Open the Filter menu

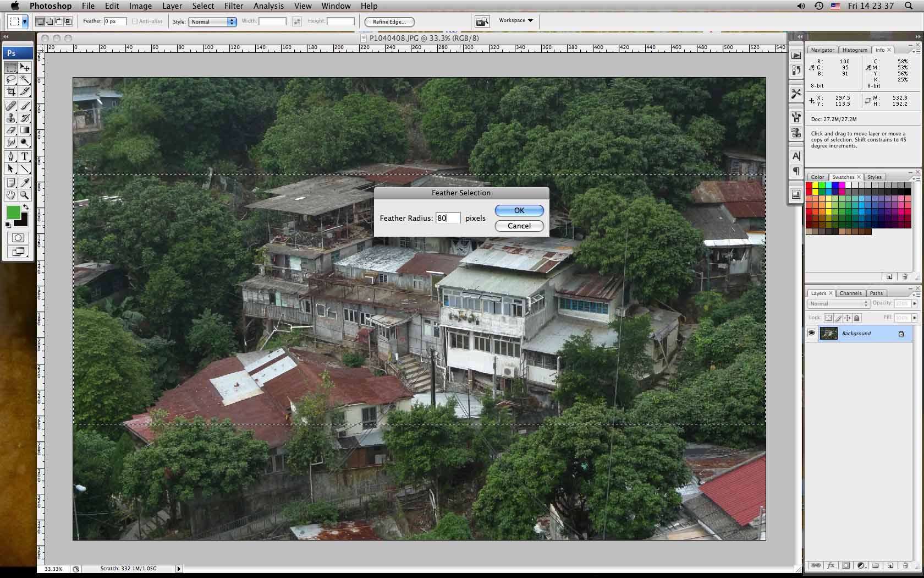coord(234,6)
